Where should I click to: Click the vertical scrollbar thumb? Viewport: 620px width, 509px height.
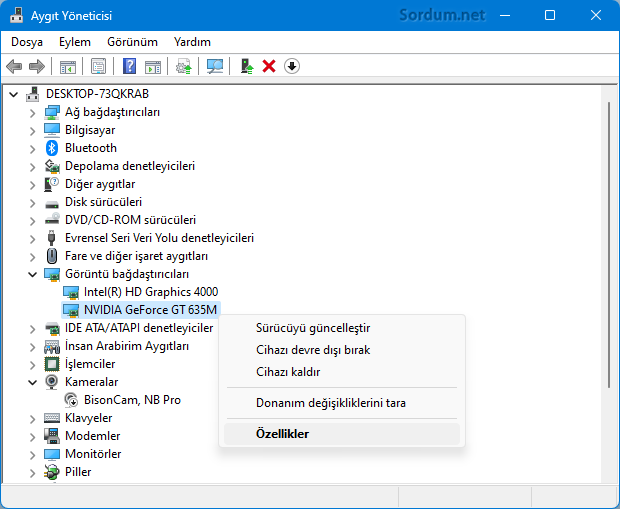[x=609, y=244]
